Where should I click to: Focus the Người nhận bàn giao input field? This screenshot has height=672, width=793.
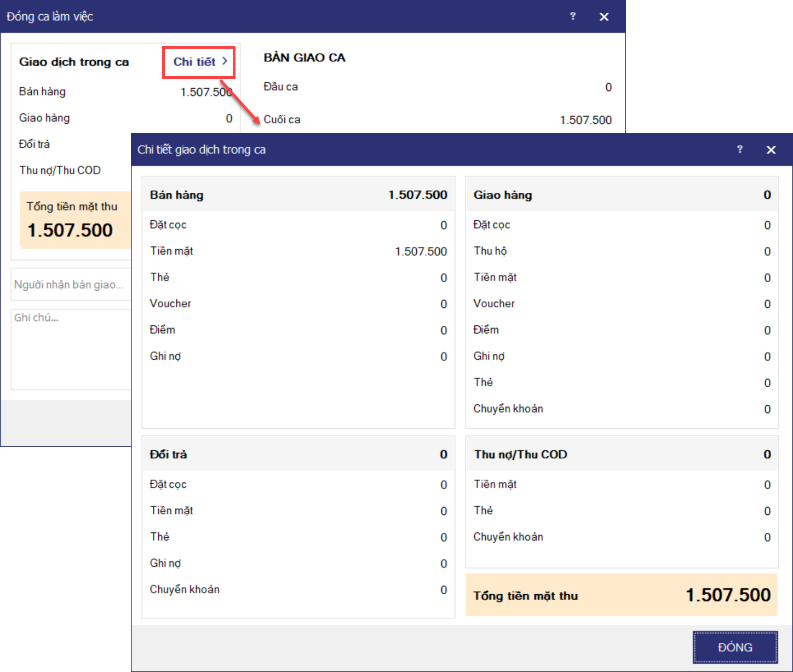(x=71, y=284)
